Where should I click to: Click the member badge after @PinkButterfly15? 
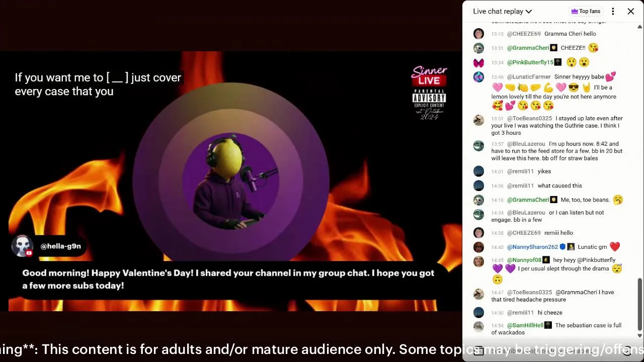pyautogui.click(x=557, y=62)
